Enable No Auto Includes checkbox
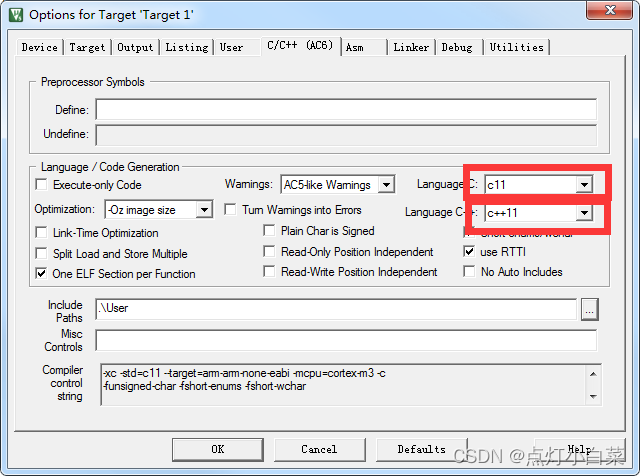This screenshot has width=640, height=476. [x=469, y=271]
